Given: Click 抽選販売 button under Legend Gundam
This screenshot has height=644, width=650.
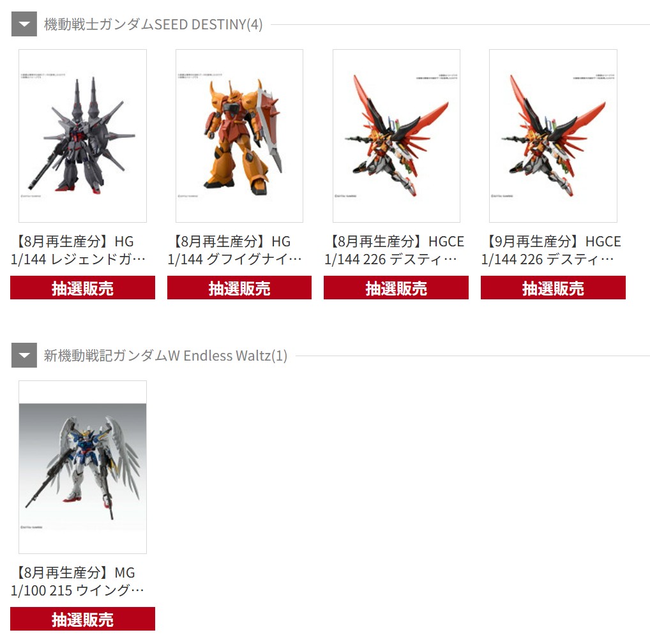Looking at the screenshot, I should click(82, 288).
